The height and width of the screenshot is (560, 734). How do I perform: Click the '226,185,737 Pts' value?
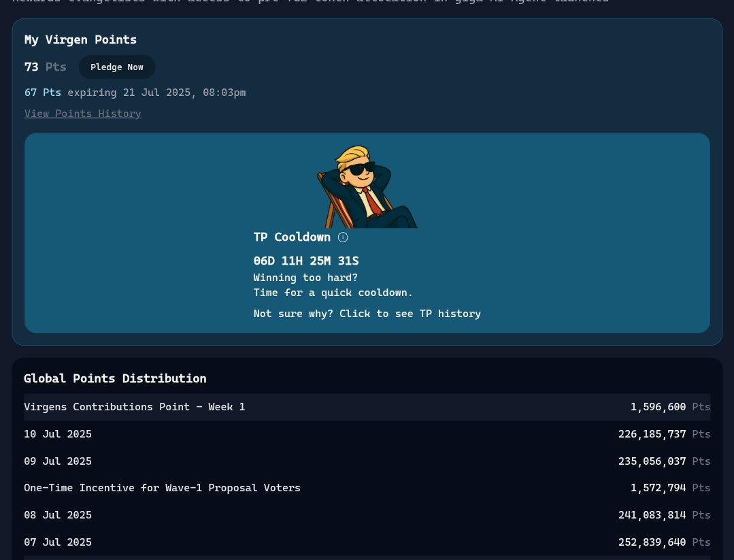pos(664,434)
